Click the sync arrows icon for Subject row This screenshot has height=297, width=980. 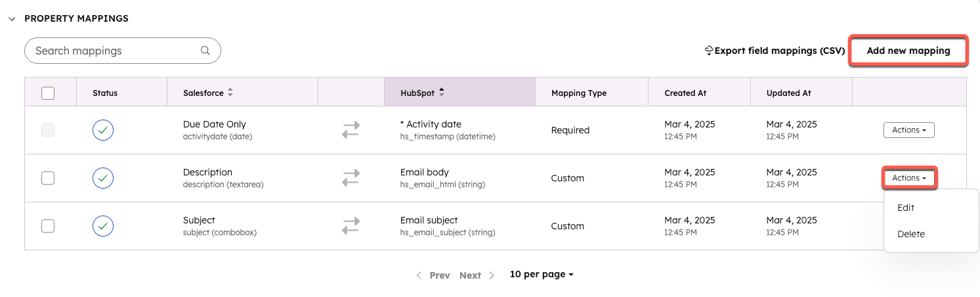[x=351, y=226]
